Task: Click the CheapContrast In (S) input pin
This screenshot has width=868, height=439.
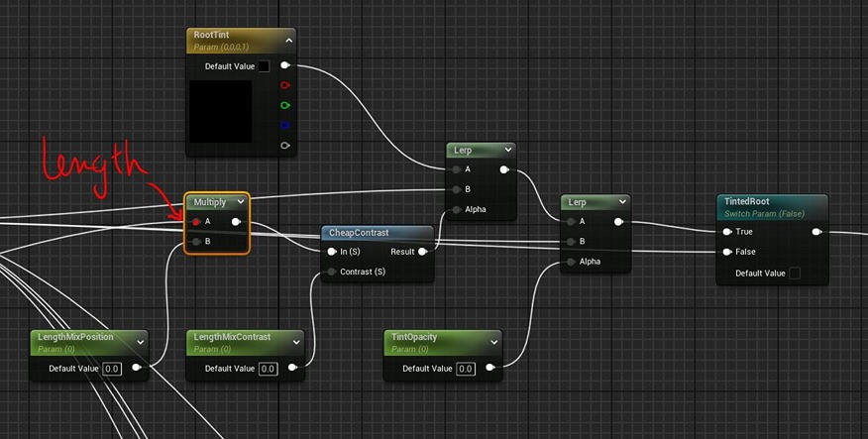Action: point(332,252)
